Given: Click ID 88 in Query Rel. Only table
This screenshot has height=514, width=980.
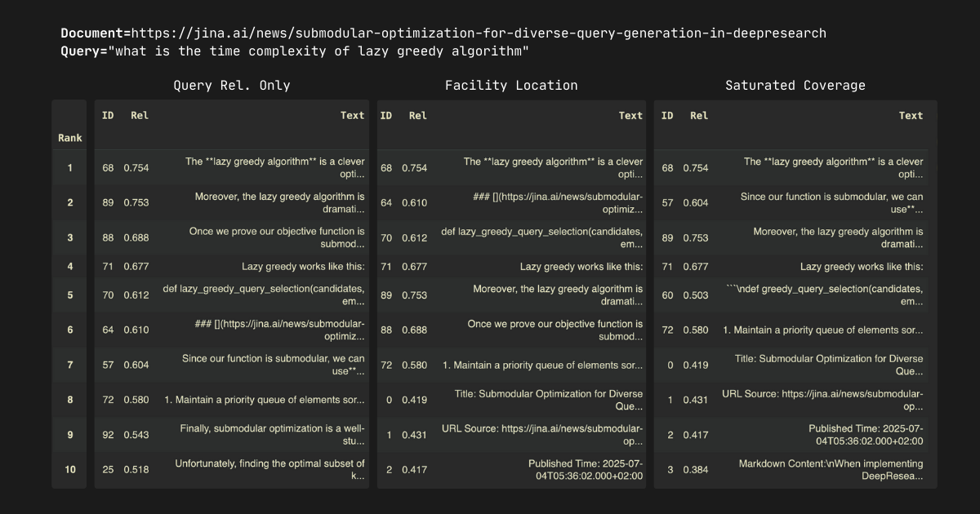Looking at the screenshot, I should click(108, 237).
